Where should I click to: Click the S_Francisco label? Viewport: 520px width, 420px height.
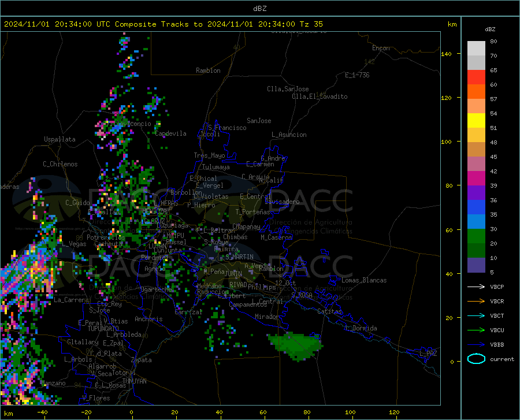[227, 128]
